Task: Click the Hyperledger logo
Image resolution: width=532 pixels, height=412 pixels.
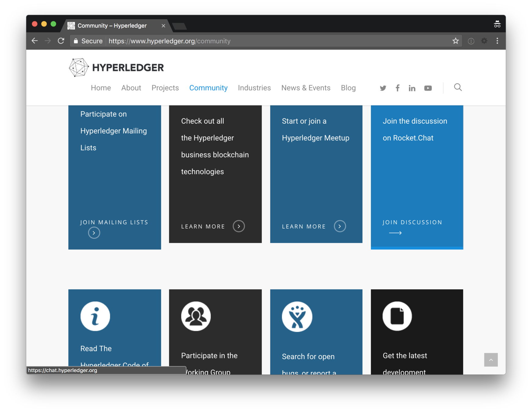Action: click(x=116, y=67)
